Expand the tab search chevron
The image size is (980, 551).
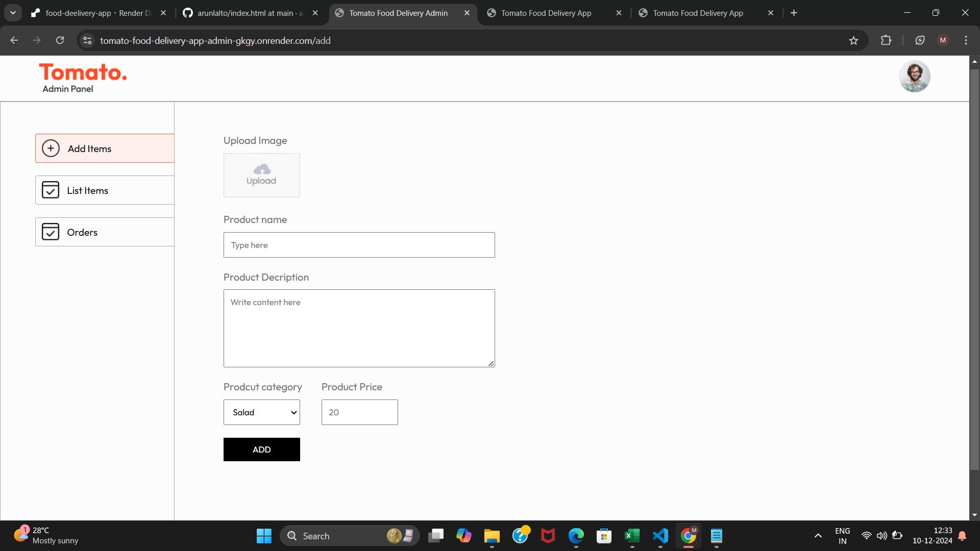13,13
